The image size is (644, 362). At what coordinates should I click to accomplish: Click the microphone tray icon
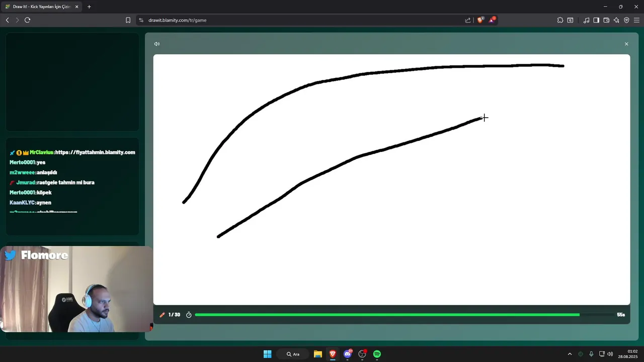point(591,354)
